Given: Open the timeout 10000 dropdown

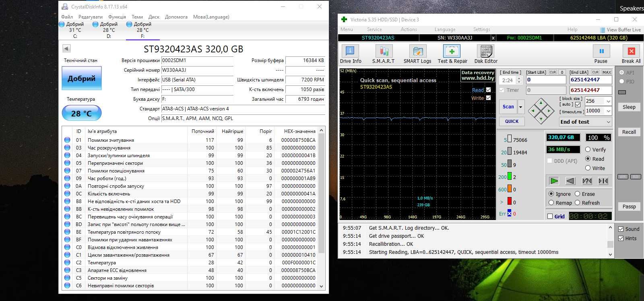Looking at the screenshot, I should pos(609,111).
